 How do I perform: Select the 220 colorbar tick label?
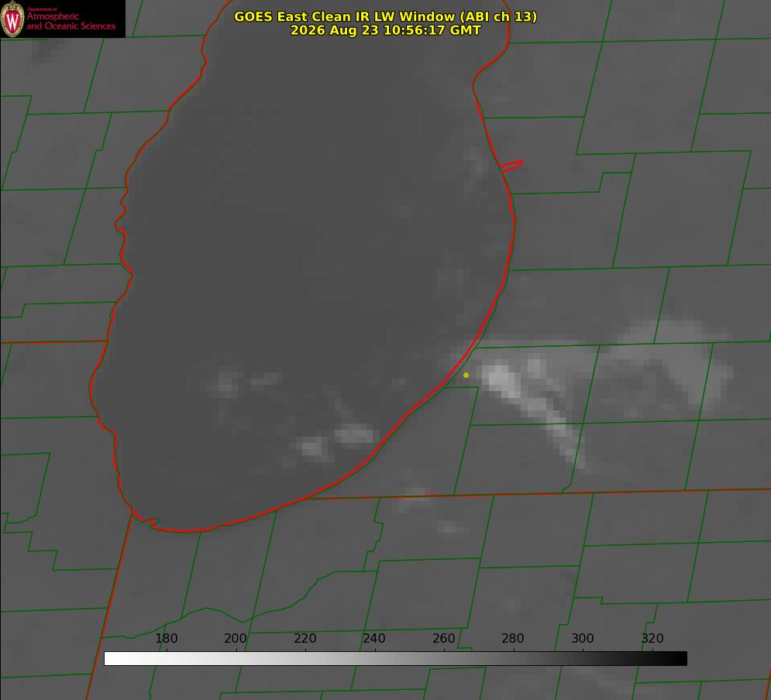pos(305,638)
